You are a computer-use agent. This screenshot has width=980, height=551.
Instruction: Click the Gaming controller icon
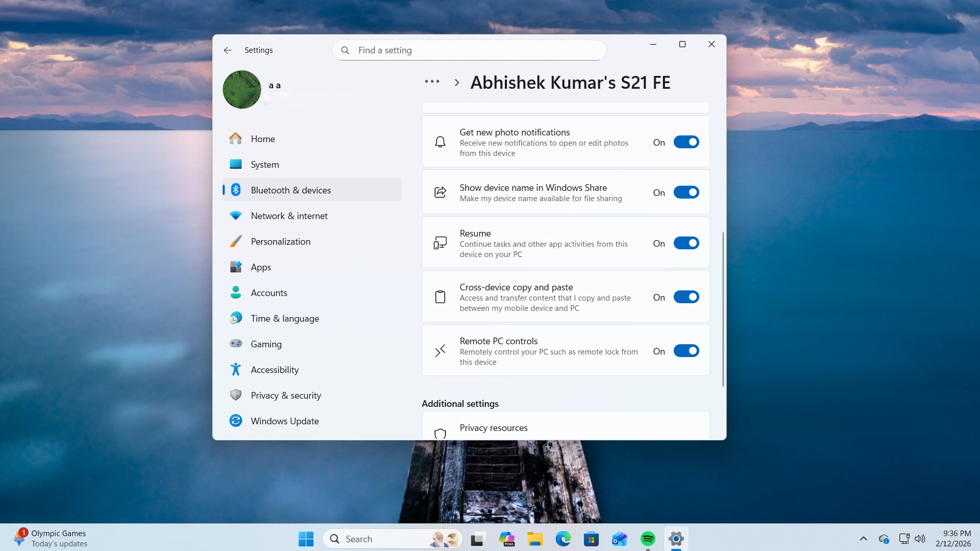coord(236,344)
